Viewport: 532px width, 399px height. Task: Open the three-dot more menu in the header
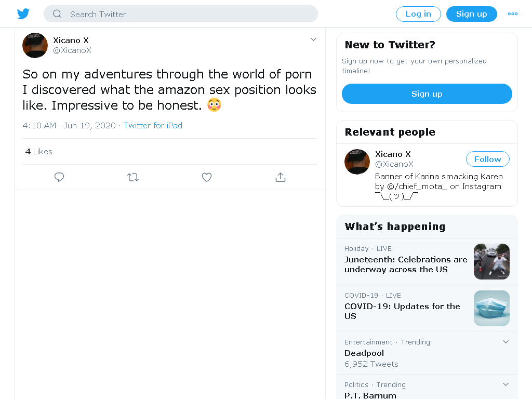point(513,14)
